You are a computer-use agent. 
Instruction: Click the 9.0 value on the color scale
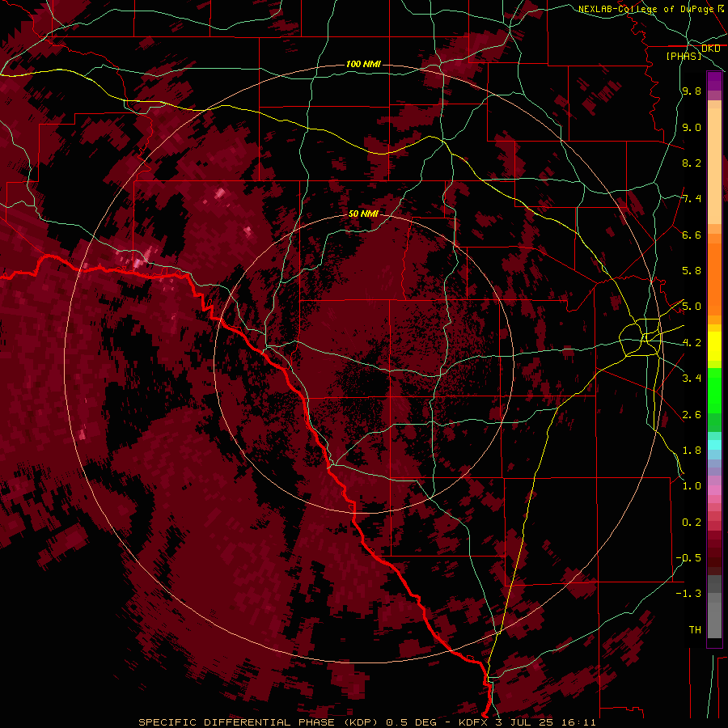point(692,127)
